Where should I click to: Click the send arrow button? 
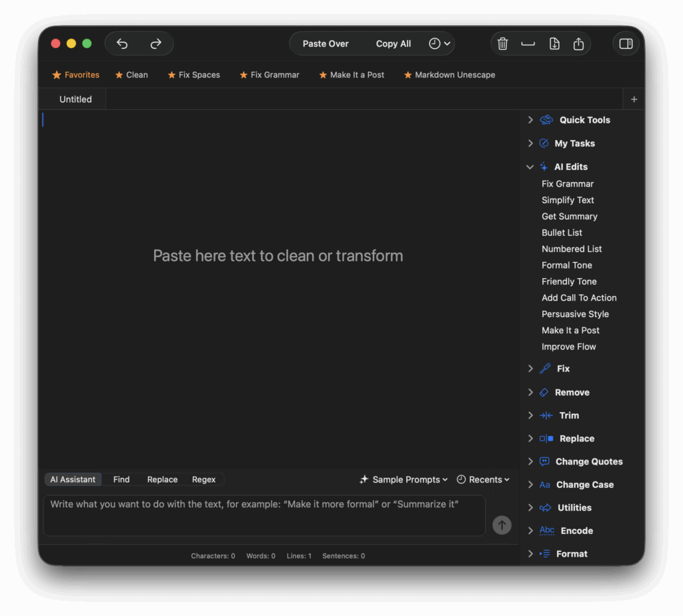point(502,525)
